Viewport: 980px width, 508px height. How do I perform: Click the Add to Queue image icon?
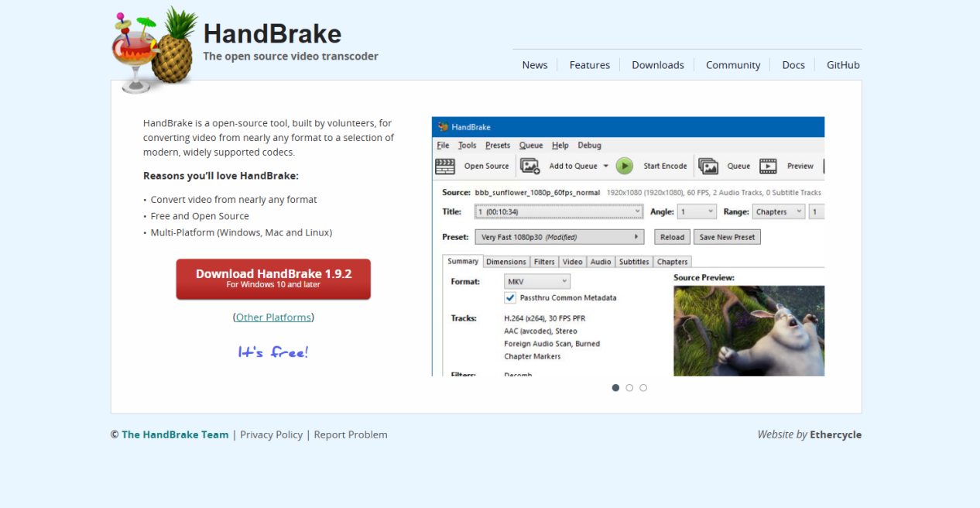pos(530,166)
